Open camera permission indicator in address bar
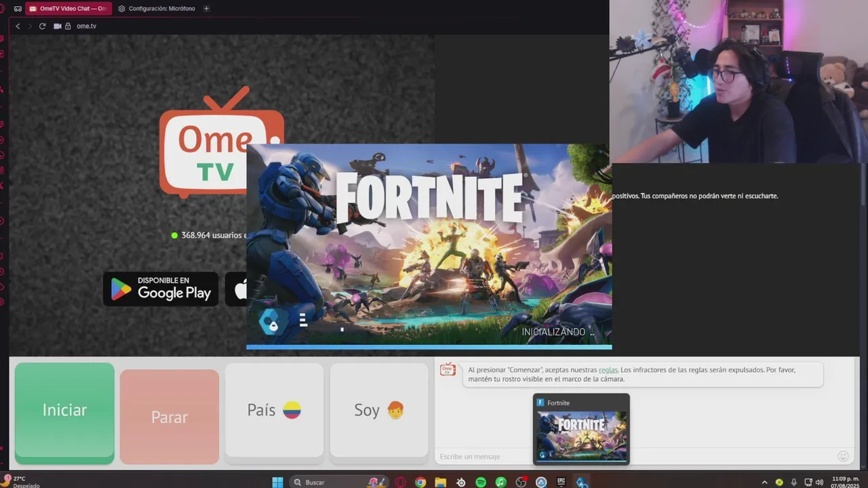The width and height of the screenshot is (868, 488). [x=58, y=26]
